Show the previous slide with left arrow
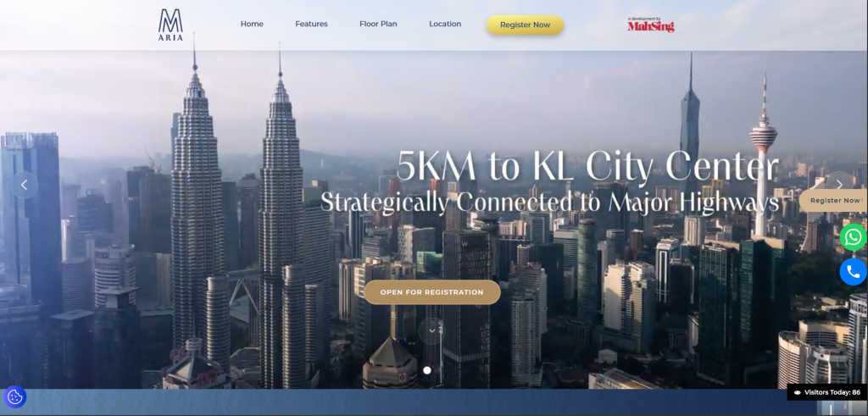 point(25,186)
